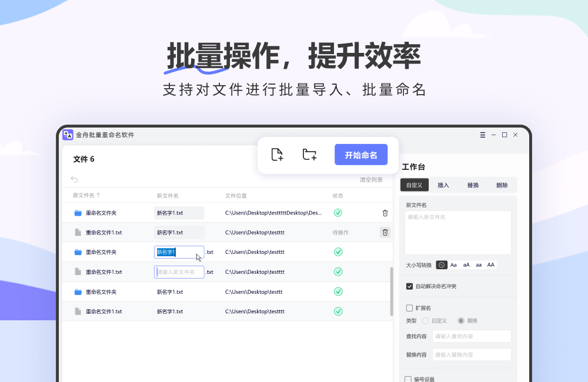Click the undo arrow above the file list

[x=74, y=179]
